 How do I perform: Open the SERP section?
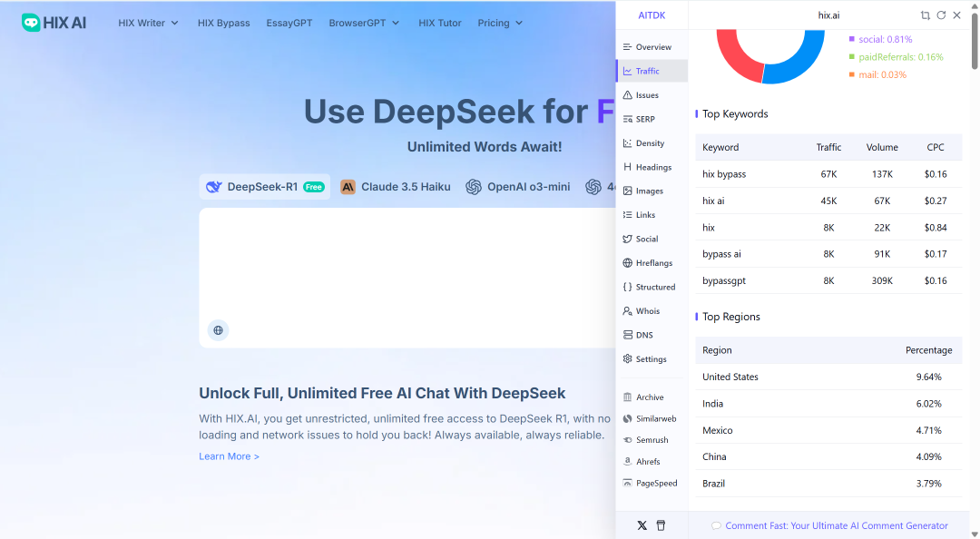[x=652, y=119]
